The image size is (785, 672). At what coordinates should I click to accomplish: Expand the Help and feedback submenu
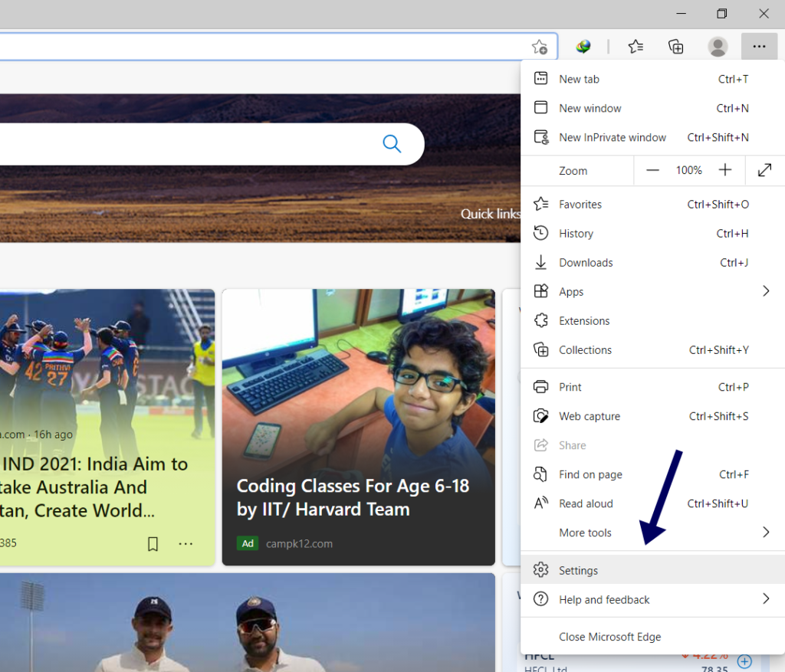point(766,599)
